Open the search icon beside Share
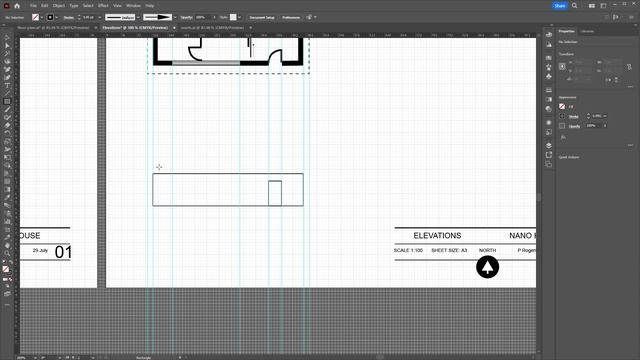Screen dimensions: 640x360 pyautogui.click(x=575, y=6)
